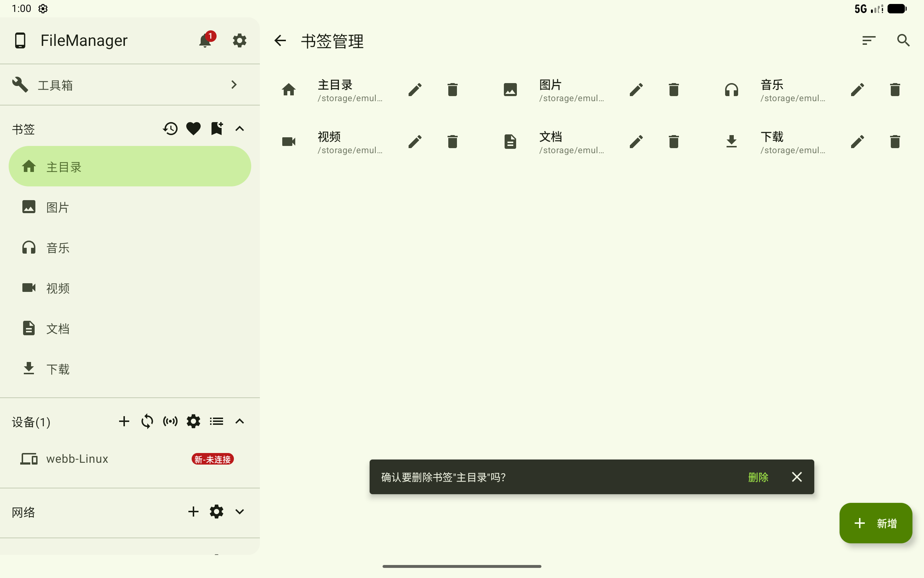Switch 设备 list view mode
This screenshot has width=924, height=578.
point(217,421)
